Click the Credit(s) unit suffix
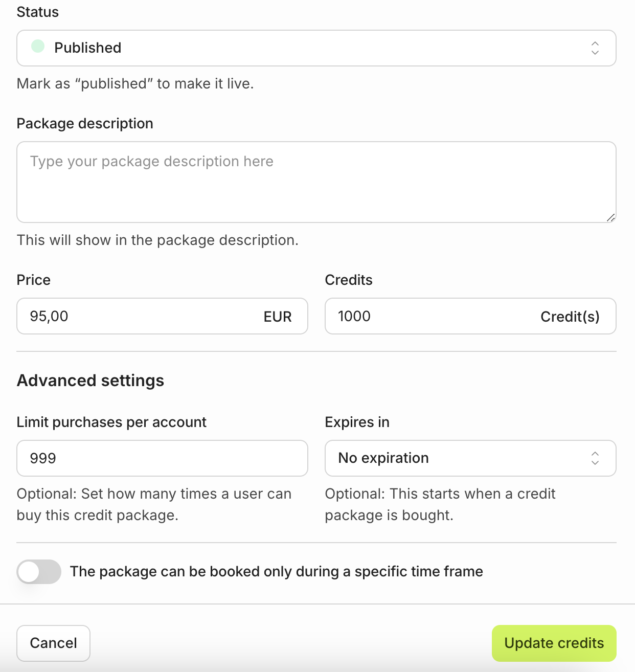The image size is (635, 672). pyautogui.click(x=570, y=317)
